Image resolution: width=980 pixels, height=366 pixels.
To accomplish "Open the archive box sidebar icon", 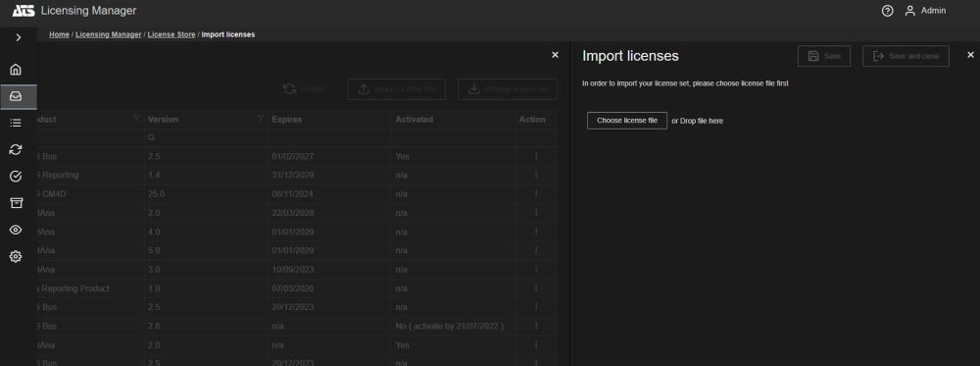I will coord(17,203).
